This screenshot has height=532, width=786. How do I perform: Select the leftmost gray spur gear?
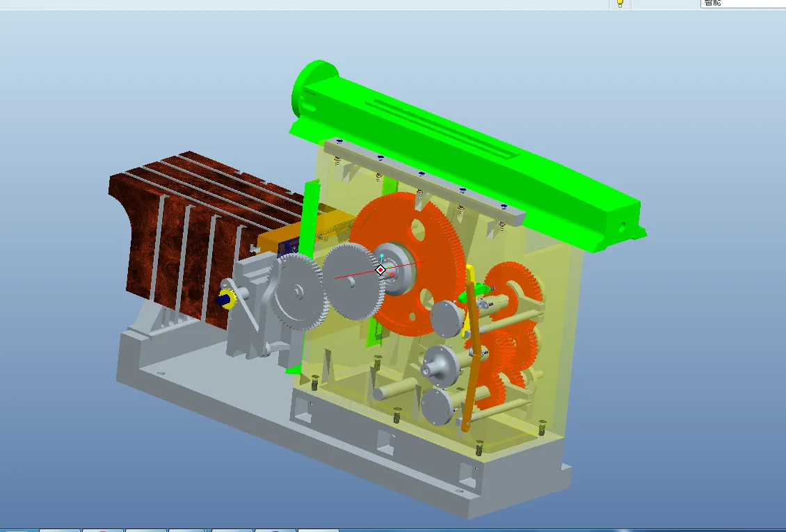pyautogui.click(x=298, y=291)
